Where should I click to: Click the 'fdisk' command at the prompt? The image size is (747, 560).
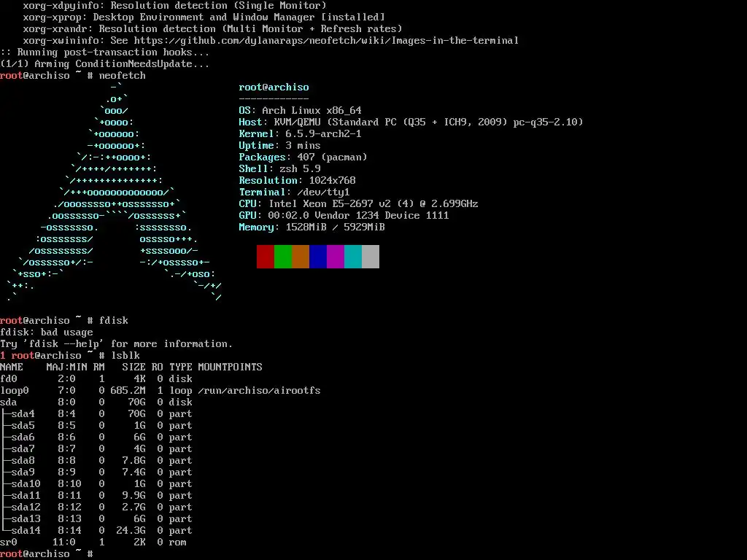pyautogui.click(x=113, y=321)
